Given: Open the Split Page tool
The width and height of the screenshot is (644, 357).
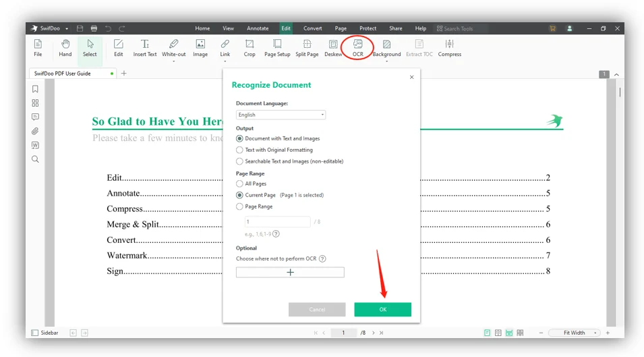Looking at the screenshot, I should click(x=307, y=48).
